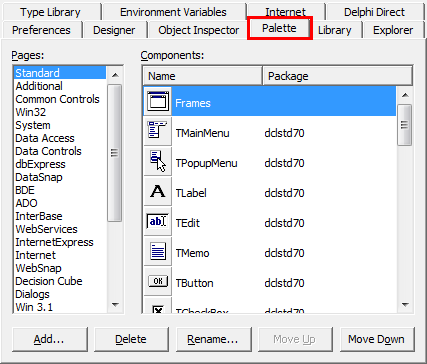This screenshot has width=427, height=364.
Task: Click the Package column header
Action: 338,76
